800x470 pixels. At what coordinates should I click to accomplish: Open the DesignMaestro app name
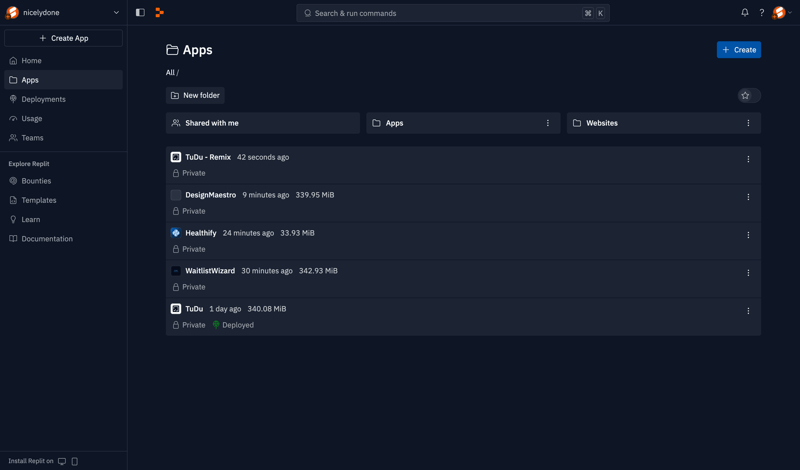(211, 195)
